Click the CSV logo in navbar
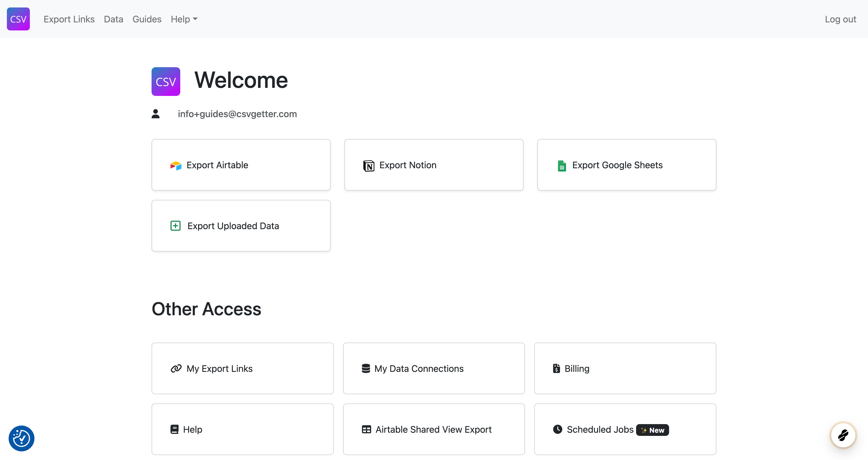The image size is (868, 460). [x=18, y=19]
